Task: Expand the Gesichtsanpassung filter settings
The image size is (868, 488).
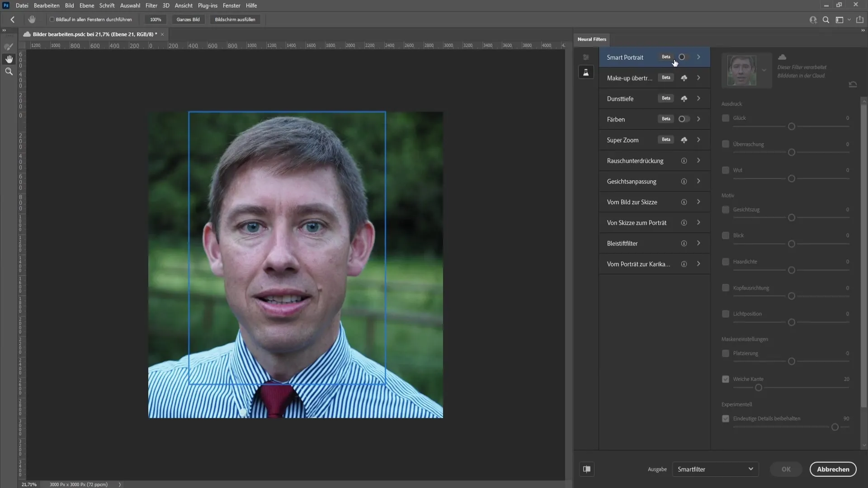Action: (x=700, y=181)
